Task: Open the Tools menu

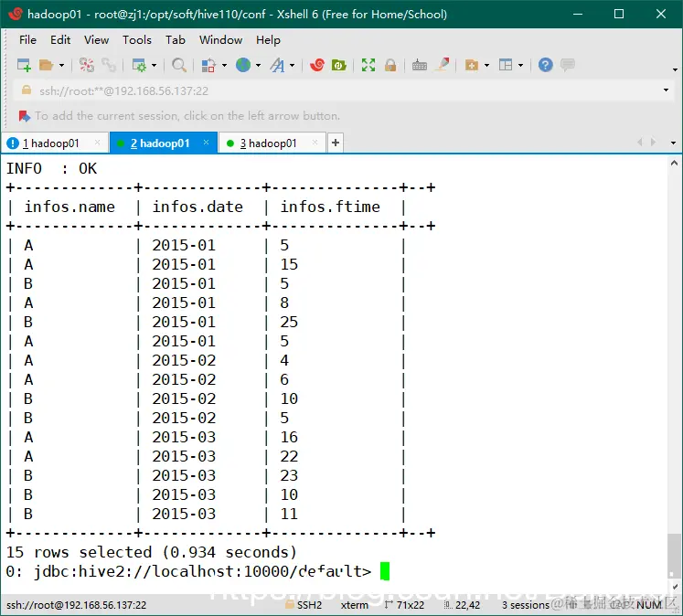Action: pos(137,40)
